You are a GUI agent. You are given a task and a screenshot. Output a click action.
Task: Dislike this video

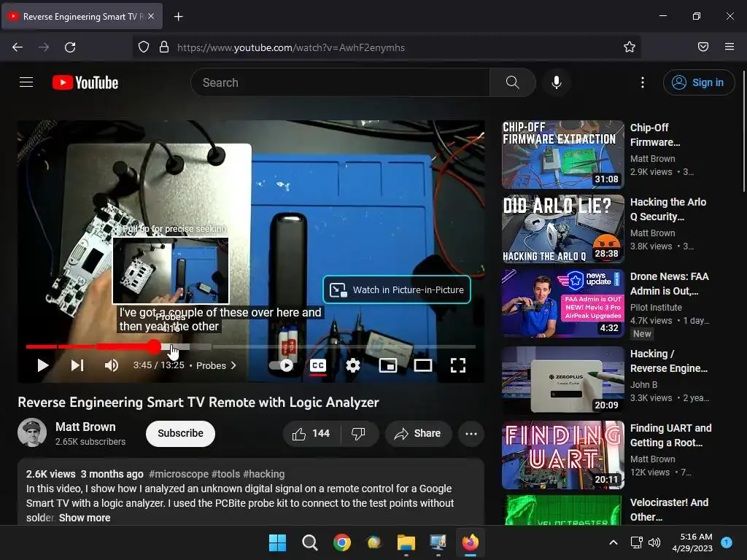[x=359, y=433]
